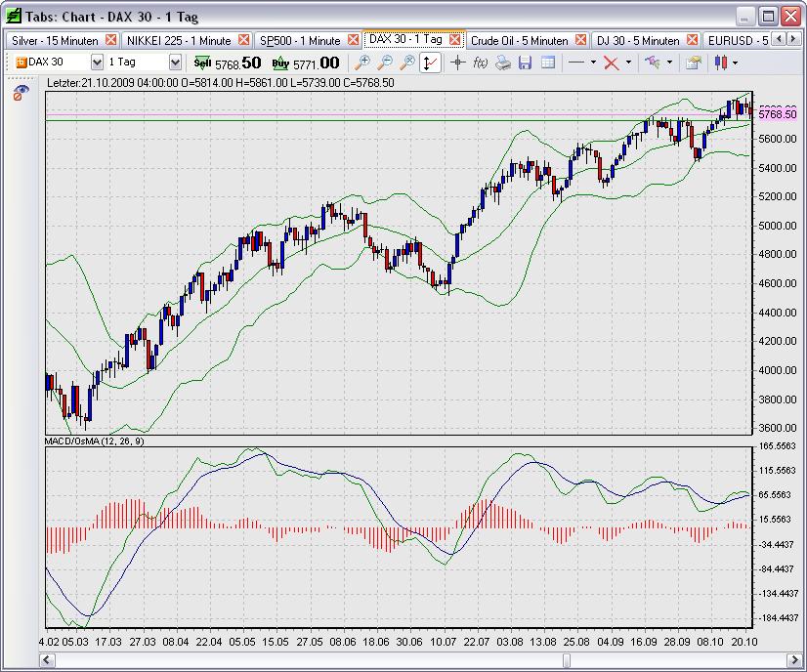Save the chart with the disk icon
The height and width of the screenshot is (672, 807).
(525, 63)
